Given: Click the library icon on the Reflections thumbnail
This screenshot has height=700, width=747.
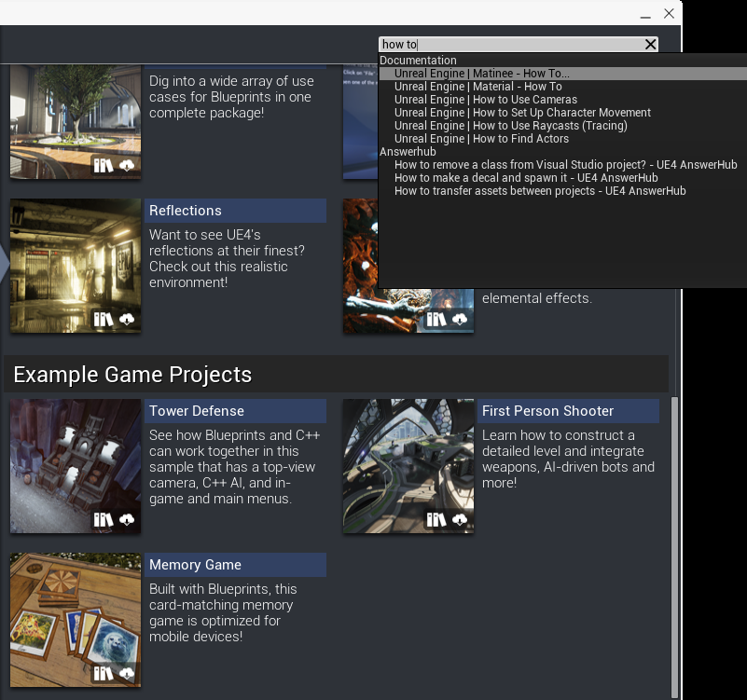Looking at the screenshot, I should (x=104, y=319).
